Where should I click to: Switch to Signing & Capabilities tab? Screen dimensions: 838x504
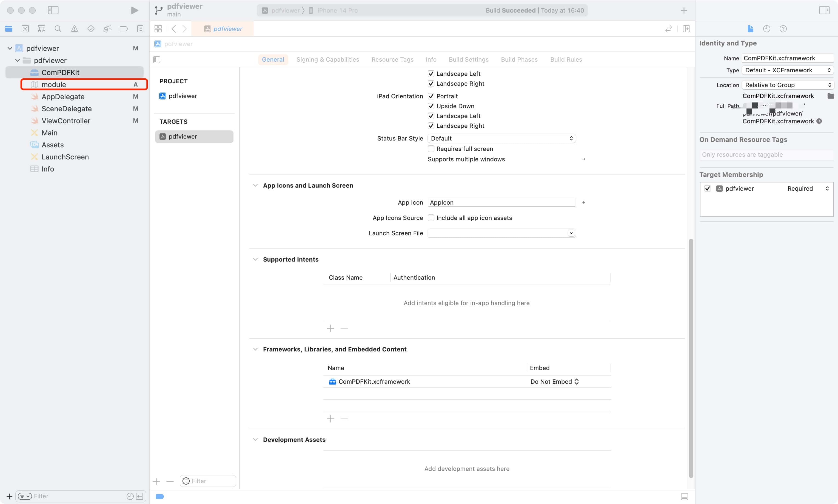click(327, 59)
